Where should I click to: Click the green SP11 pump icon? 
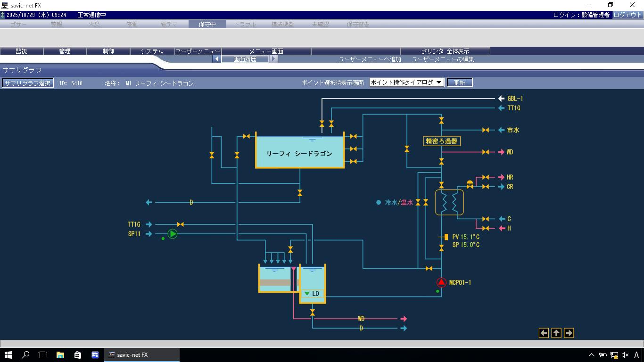click(x=173, y=234)
